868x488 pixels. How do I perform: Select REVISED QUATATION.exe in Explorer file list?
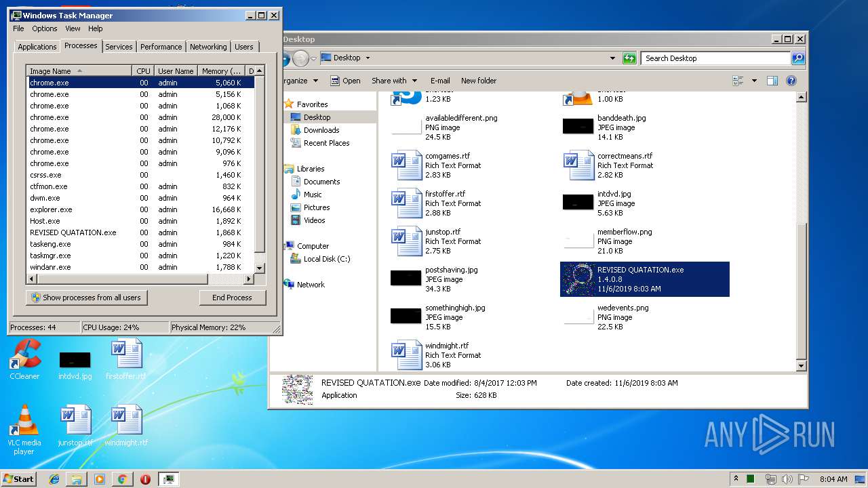(x=644, y=279)
